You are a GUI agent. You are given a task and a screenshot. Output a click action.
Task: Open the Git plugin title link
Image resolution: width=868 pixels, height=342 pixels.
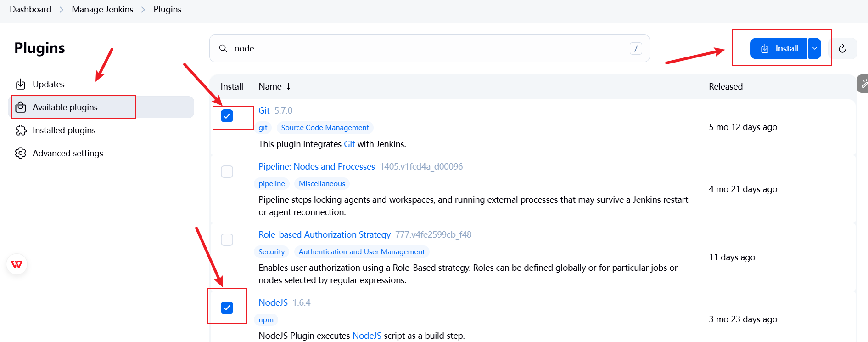point(264,110)
